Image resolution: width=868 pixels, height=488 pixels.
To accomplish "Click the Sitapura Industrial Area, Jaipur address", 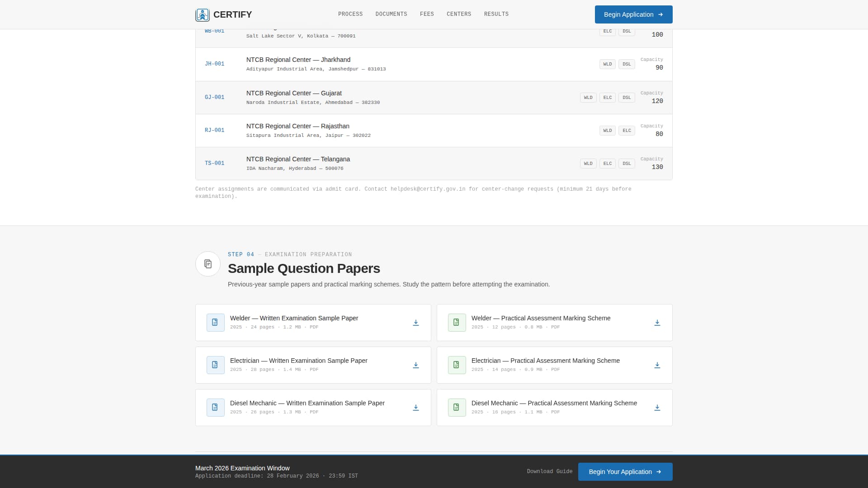I will 308,136.
